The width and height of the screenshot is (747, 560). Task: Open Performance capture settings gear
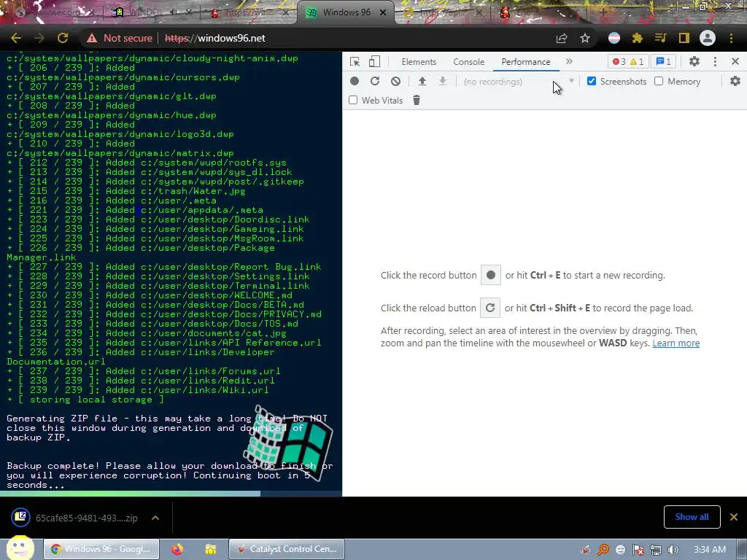pos(735,81)
